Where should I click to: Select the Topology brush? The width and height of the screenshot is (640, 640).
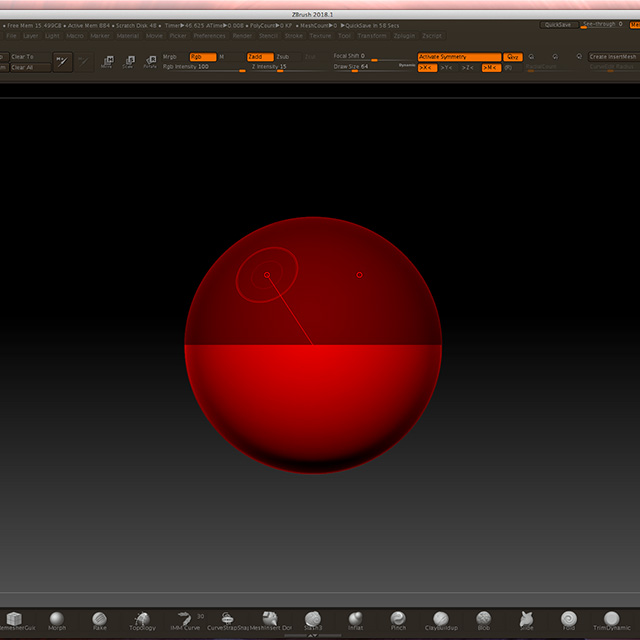pos(142,620)
